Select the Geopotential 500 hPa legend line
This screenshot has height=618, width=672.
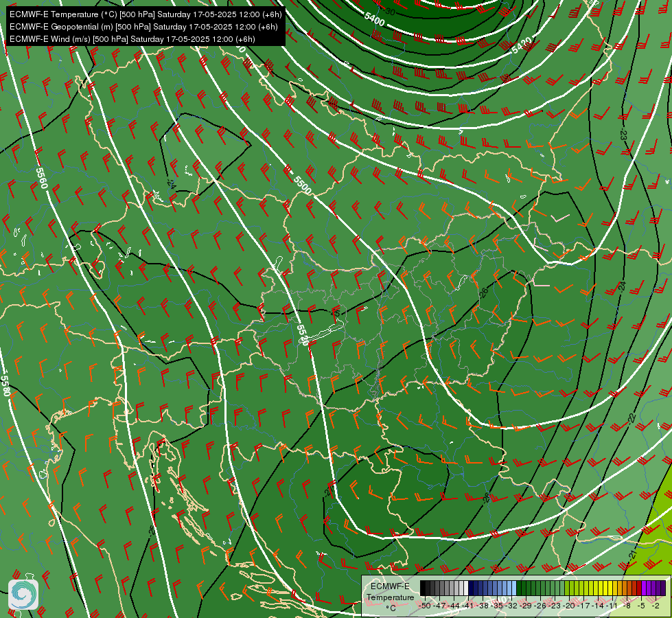click(x=143, y=27)
